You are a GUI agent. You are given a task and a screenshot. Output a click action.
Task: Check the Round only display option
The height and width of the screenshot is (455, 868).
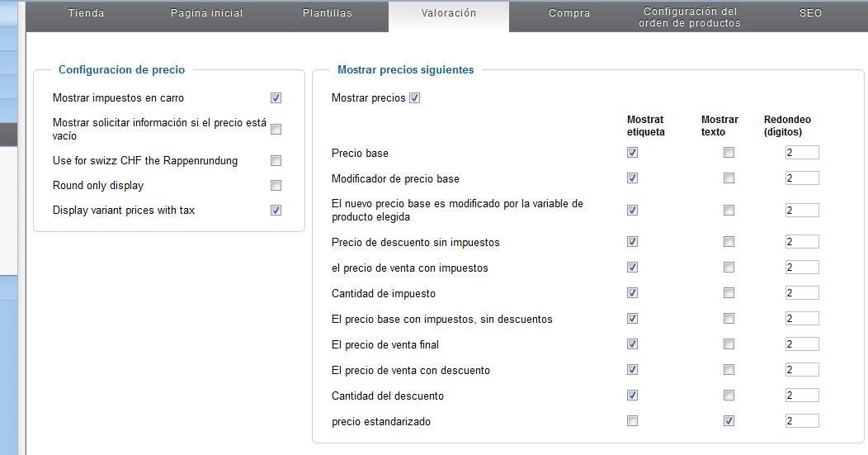(x=276, y=186)
